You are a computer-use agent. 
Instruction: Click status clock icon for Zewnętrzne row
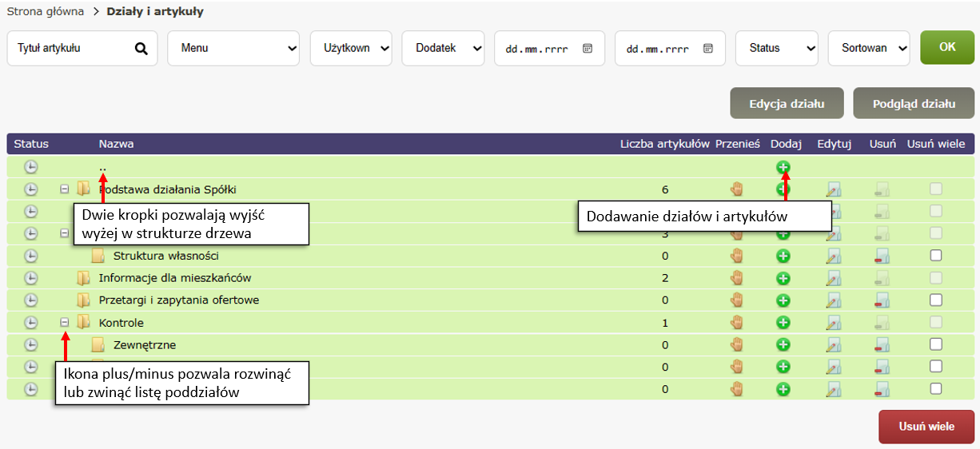click(x=30, y=345)
